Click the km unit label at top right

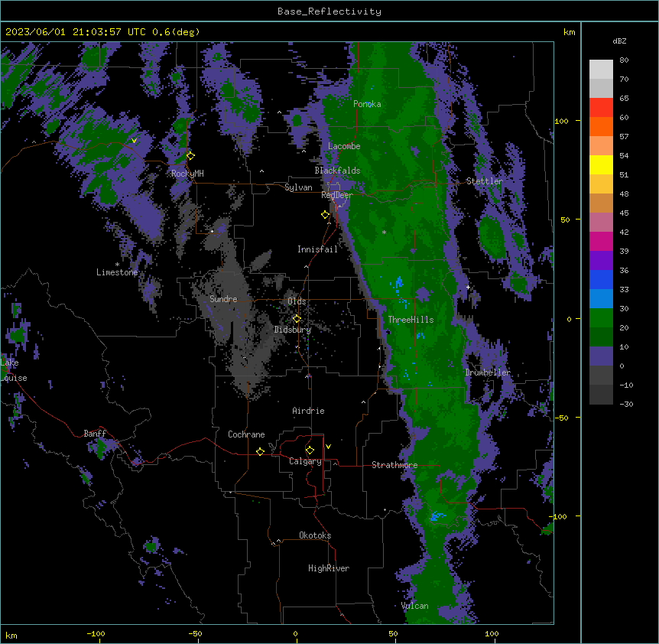coord(569,32)
